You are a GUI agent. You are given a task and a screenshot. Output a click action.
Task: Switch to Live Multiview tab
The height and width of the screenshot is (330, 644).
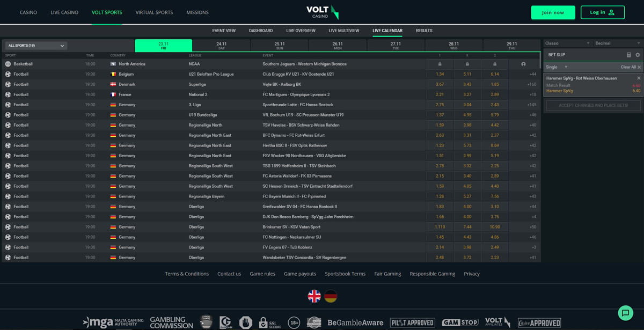point(344,31)
